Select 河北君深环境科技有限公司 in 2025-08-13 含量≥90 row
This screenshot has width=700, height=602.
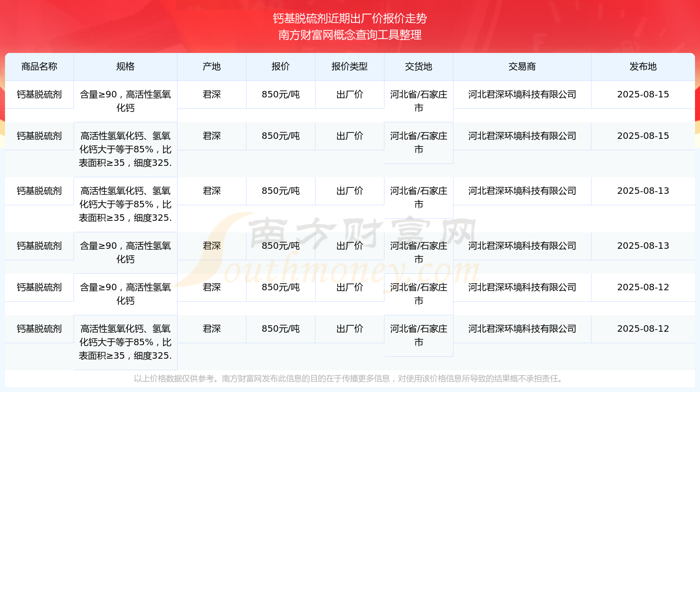522,246
